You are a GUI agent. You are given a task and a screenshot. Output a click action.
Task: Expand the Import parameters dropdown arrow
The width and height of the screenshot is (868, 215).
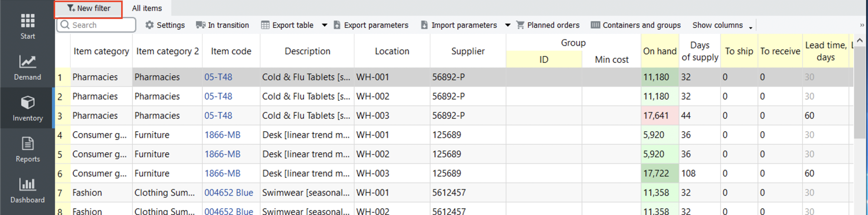[x=508, y=25]
